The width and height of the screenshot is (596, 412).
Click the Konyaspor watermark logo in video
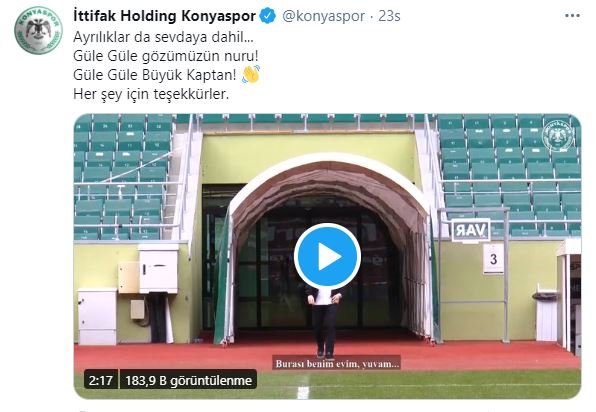point(558,136)
